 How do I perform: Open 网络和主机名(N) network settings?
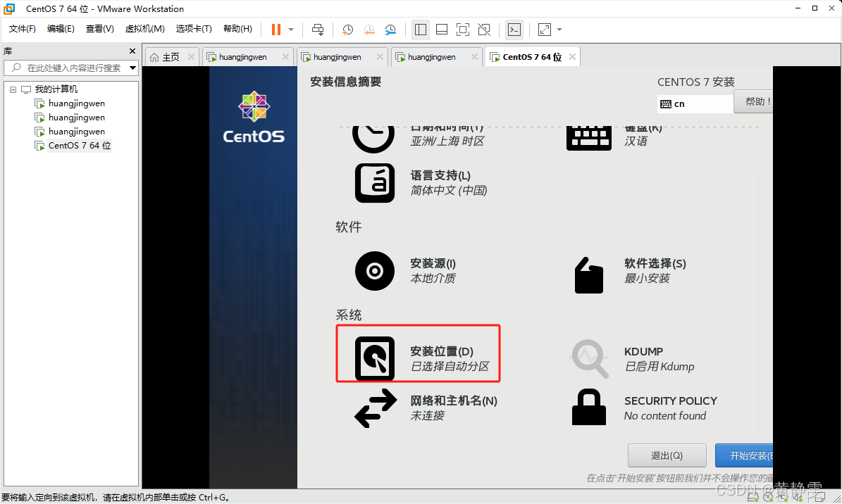click(426, 408)
